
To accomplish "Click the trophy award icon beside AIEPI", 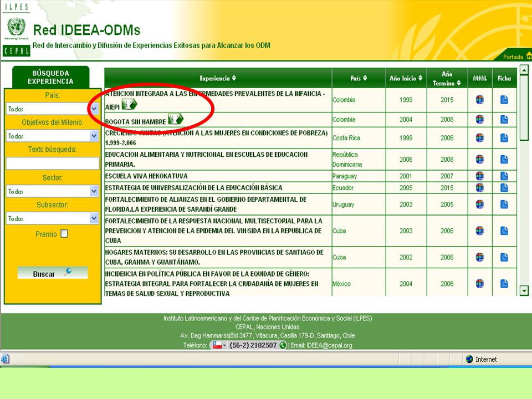I will [129, 104].
